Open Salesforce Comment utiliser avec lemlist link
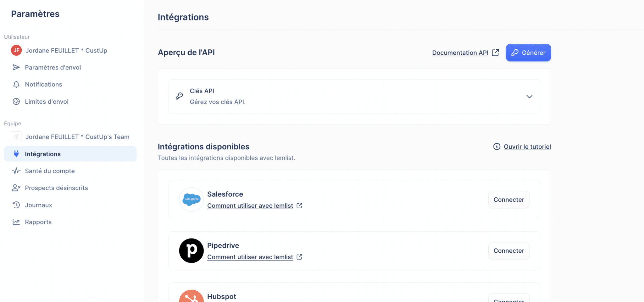This screenshot has height=302, width=644. (x=250, y=206)
